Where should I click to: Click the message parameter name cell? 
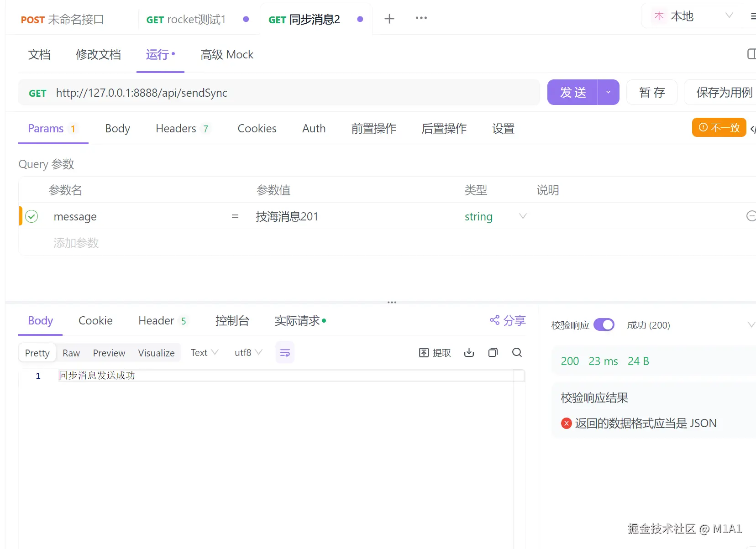click(x=75, y=216)
